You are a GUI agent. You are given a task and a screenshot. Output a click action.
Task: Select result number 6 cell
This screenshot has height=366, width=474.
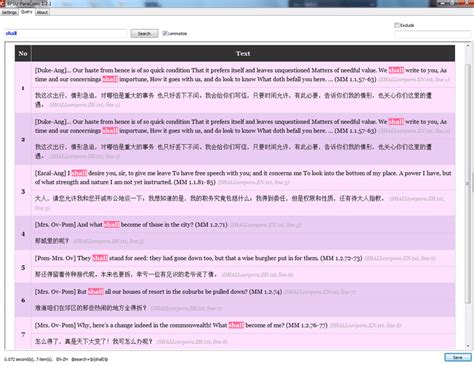pyautogui.click(x=23, y=300)
